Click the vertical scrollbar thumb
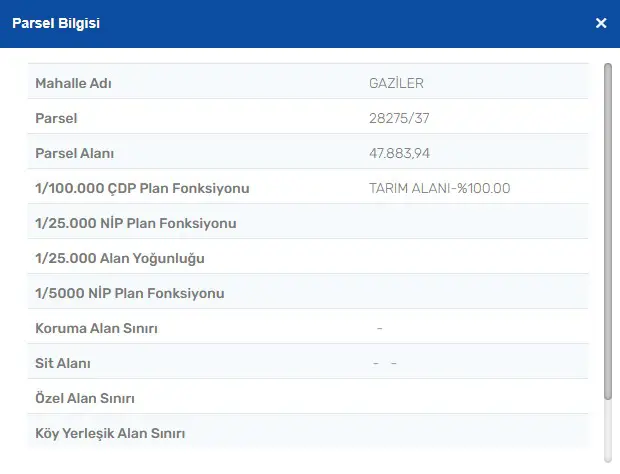This screenshot has height=474, width=620. (608, 231)
